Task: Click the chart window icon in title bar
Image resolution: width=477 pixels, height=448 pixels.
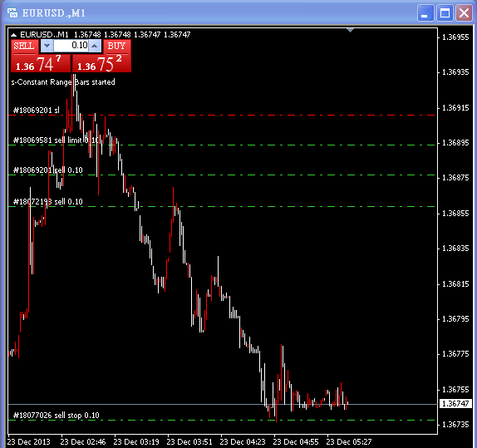Action: (12, 12)
